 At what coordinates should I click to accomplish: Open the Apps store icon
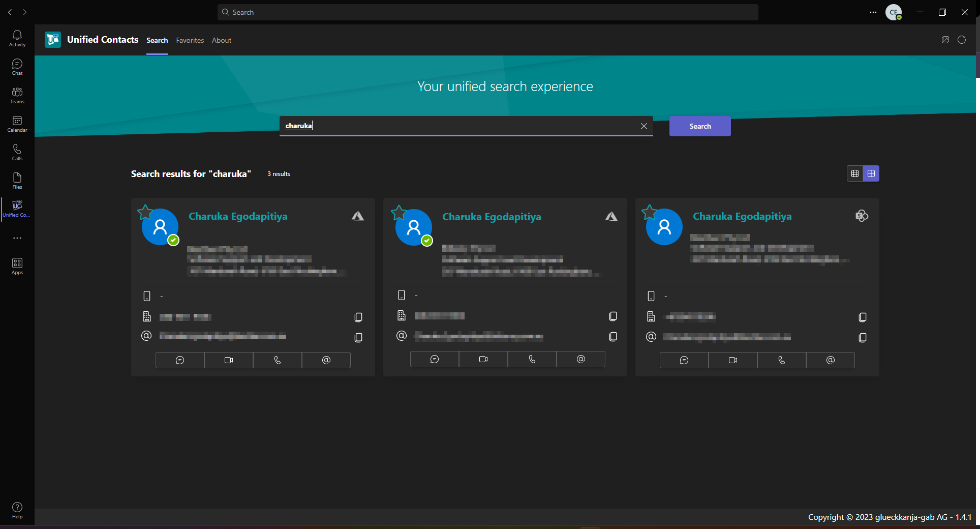pos(17,266)
